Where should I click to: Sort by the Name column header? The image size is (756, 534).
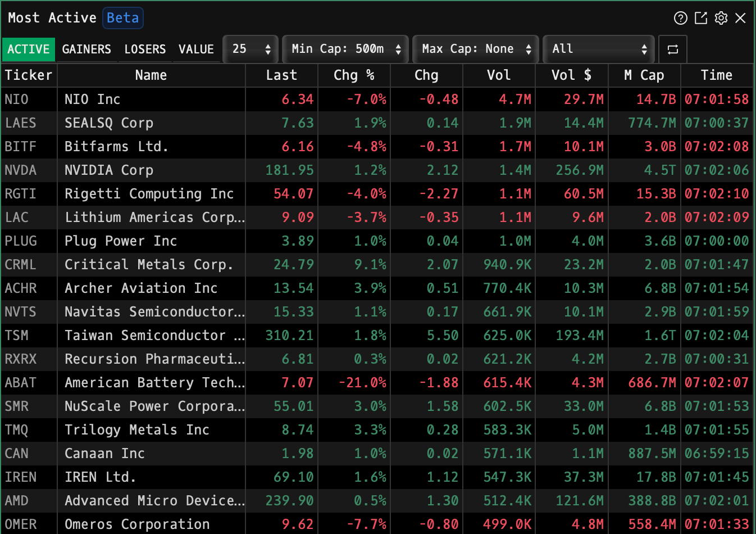[x=151, y=75]
